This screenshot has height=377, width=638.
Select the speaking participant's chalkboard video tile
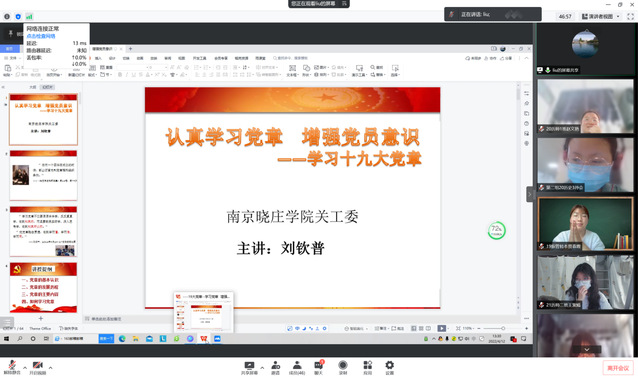coord(585,224)
